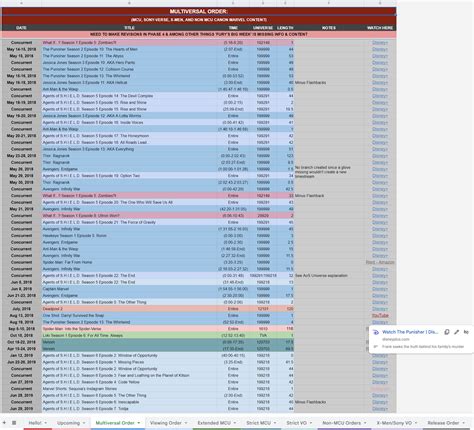Select 'Spider-Man: Far From Home' title cell
The width and height of the screenshot is (474, 430).
pyautogui.click(x=129, y=262)
